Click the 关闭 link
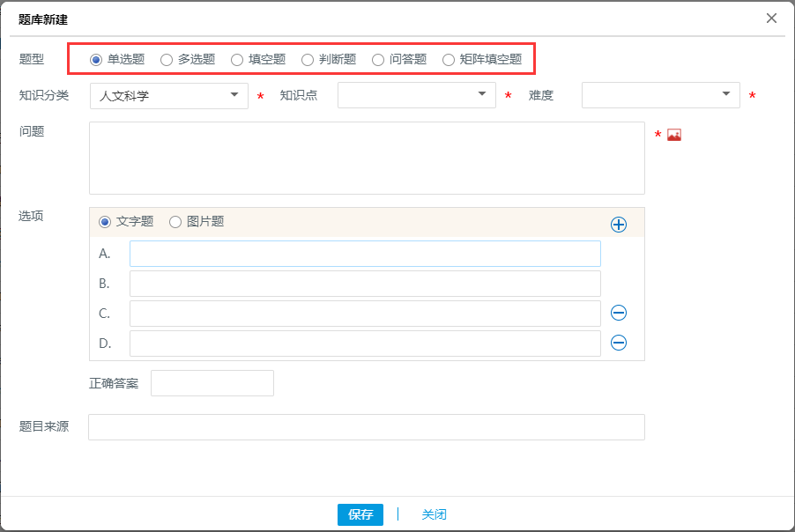 [434, 514]
